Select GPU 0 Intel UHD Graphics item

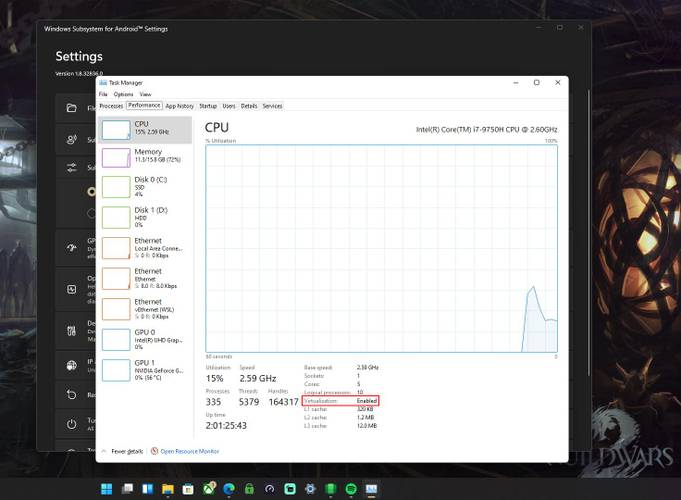pos(145,339)
